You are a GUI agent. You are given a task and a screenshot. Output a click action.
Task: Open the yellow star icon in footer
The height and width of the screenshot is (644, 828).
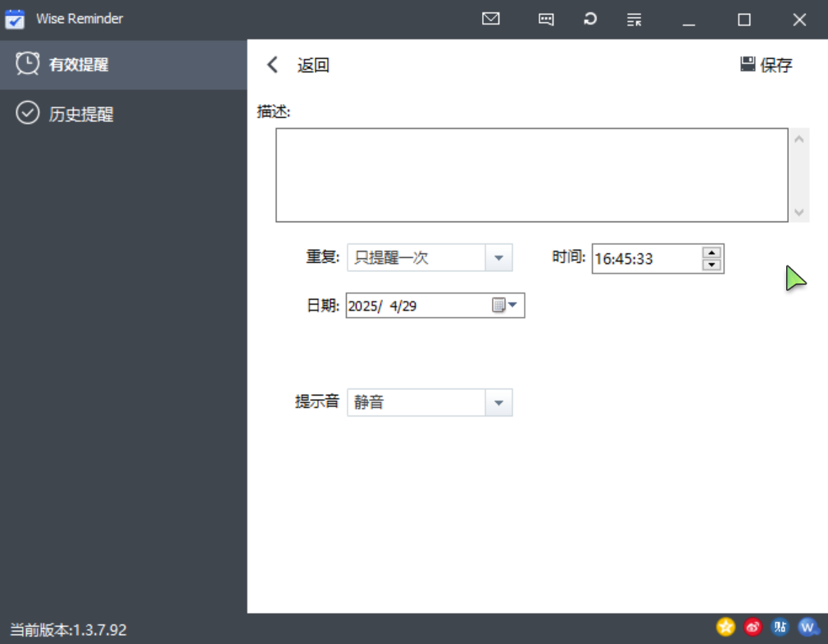pyautogui.click(x=726, y=627)
